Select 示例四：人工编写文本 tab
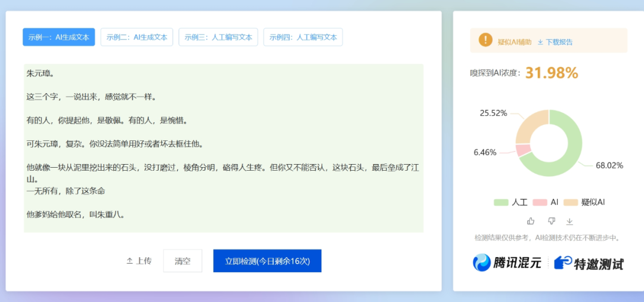Image resolution: width=644 pixels, height=302 pixels. (x=303, y=37)
